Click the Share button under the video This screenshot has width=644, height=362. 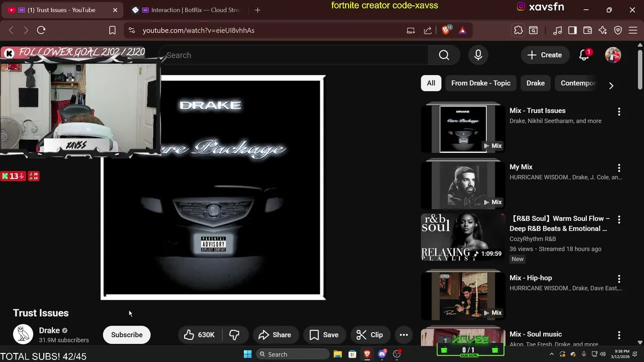point(275,335)
